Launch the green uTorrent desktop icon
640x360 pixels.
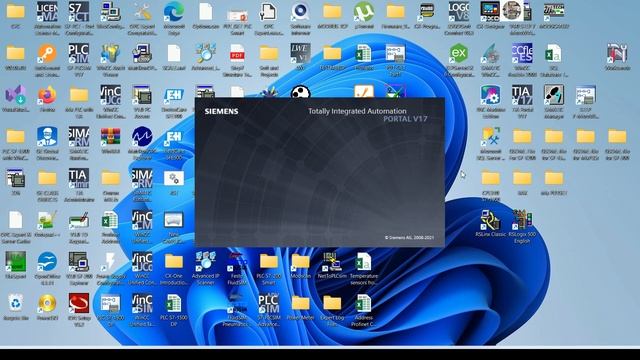click(x=364, y=12)
